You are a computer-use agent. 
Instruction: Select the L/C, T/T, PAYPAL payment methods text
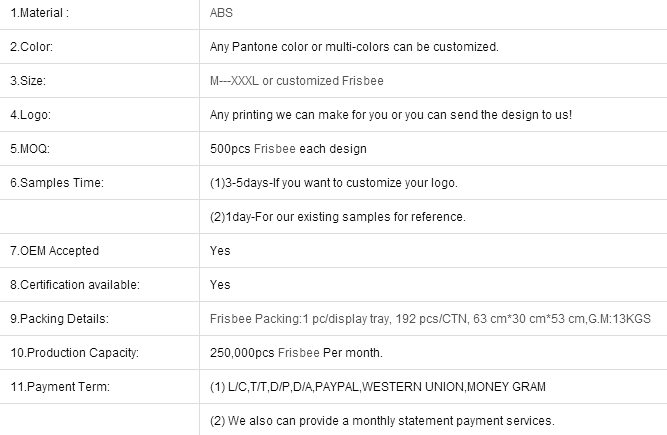[378, 387]
